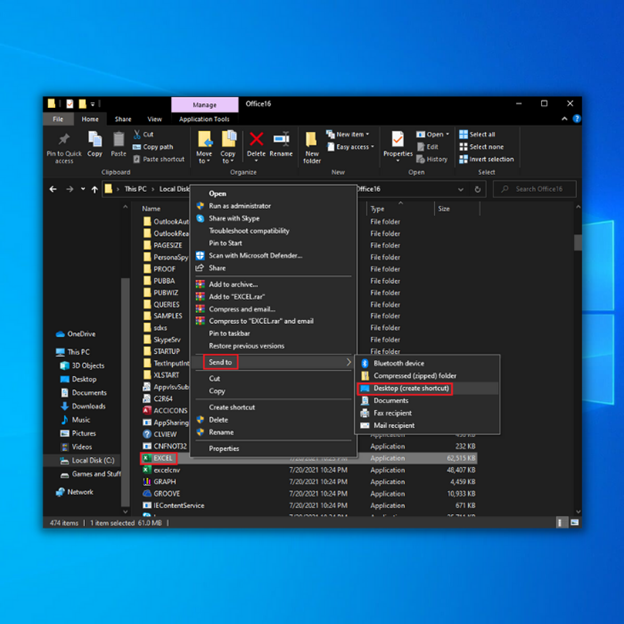
Task: Click the Search Office16 field
Action: 534,189
